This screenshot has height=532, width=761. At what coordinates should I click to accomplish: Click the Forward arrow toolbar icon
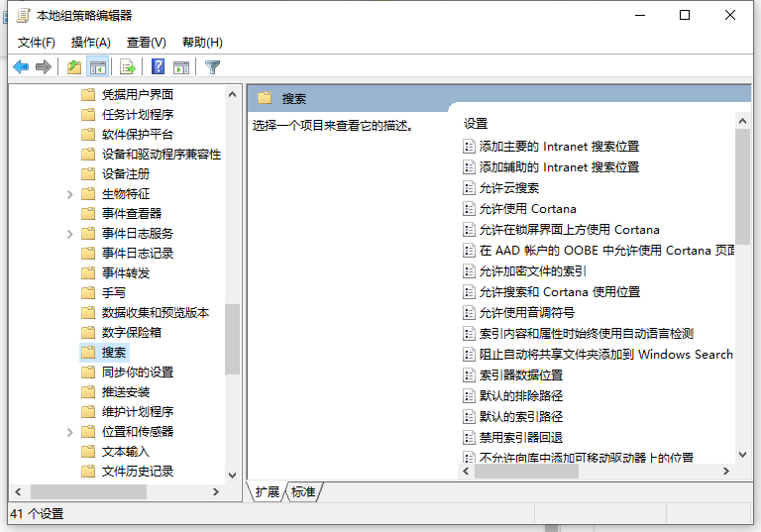click(44, 67)
